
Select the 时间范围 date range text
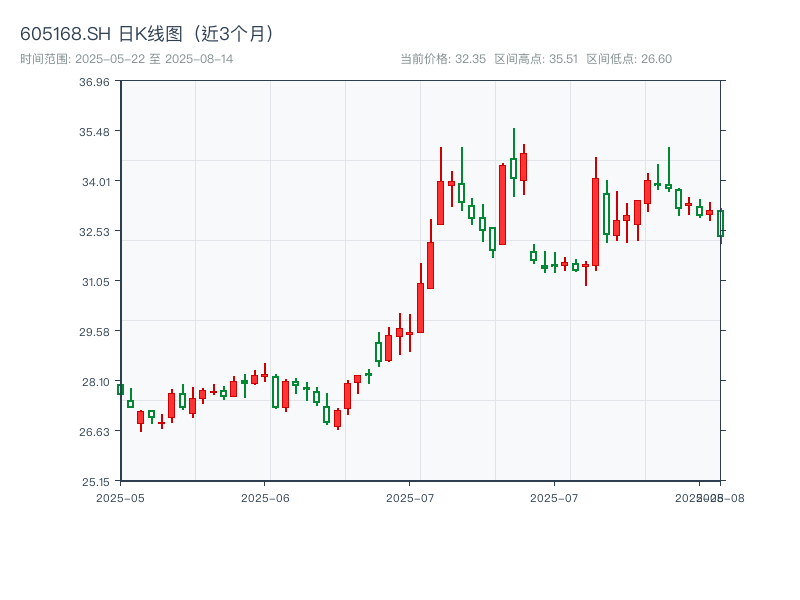(x=126, y=59)
